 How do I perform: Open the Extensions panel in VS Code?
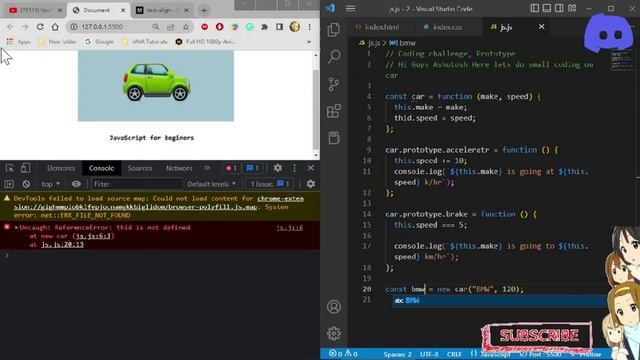[x=334, y=111]
